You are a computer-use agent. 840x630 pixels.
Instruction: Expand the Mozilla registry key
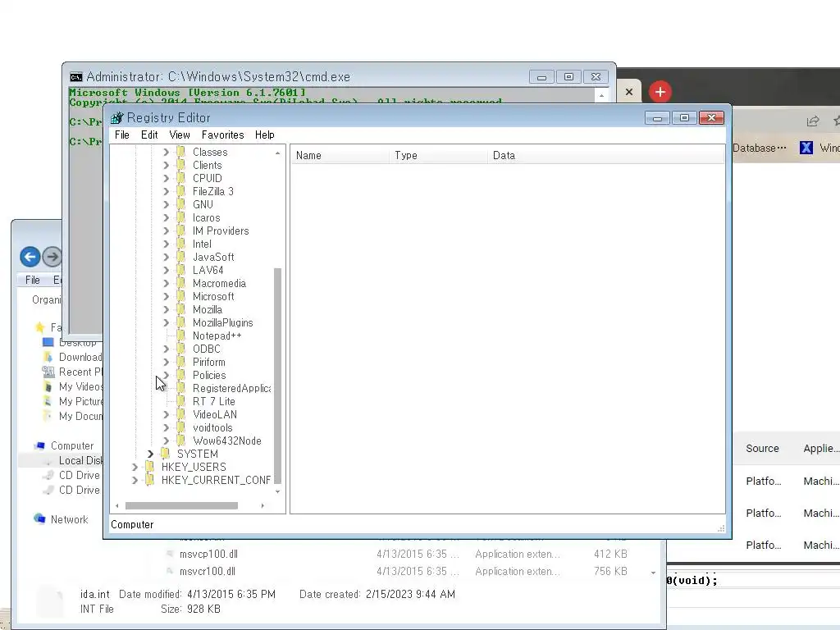[x=166, y=309]
